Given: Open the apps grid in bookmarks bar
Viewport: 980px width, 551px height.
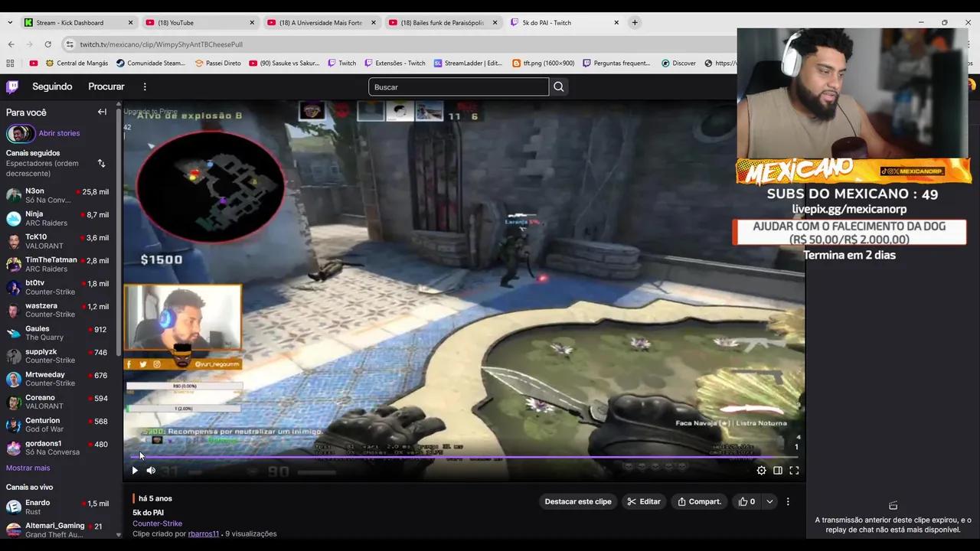Looking at the screenshot, I should (x=10, y=63).
